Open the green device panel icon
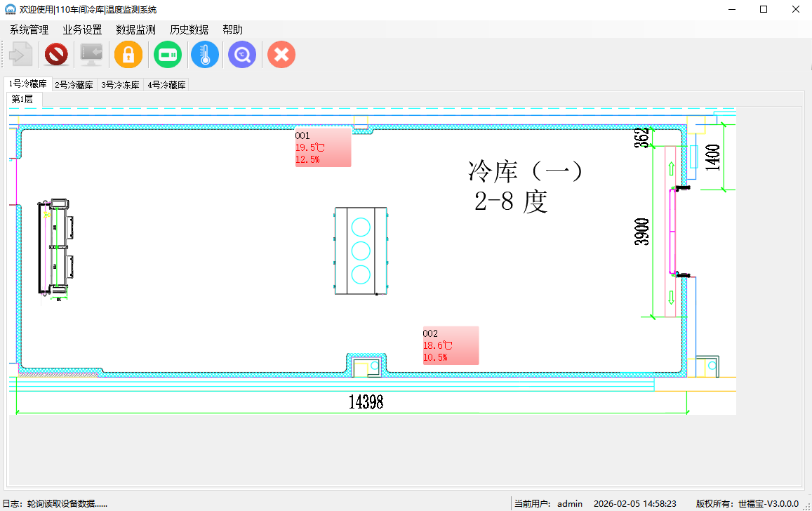 (168, 54)
